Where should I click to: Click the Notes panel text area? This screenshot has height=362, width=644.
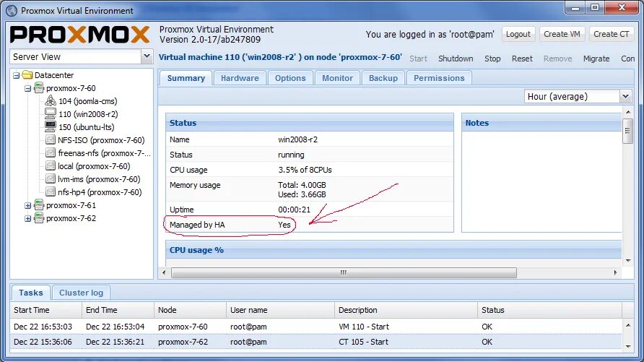tap(541, 181)
